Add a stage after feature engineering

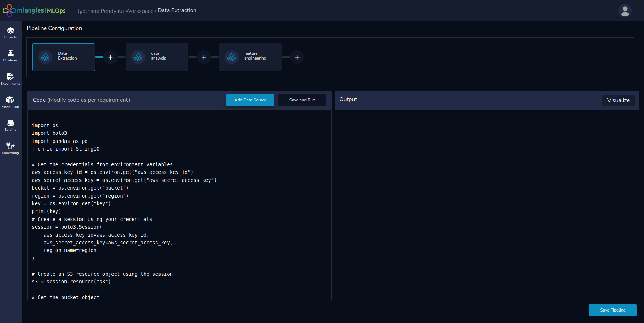point(297,57)
